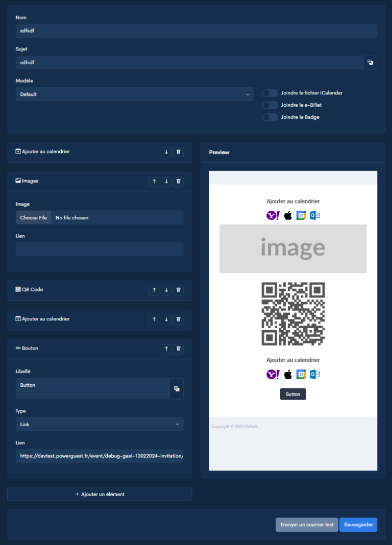Screen dimensions: 392x545
Task: Click the Choose File button for Image
Action: pyautogui.click(x=33, y=218)
